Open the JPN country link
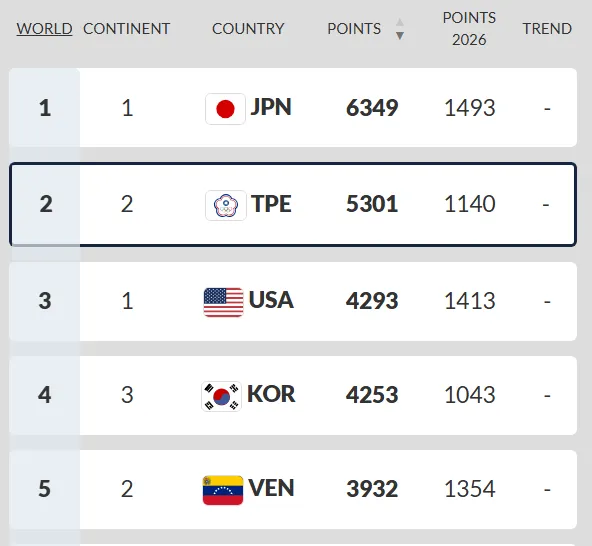The width and height of the screenshot is (592, 546). point(271,107)
